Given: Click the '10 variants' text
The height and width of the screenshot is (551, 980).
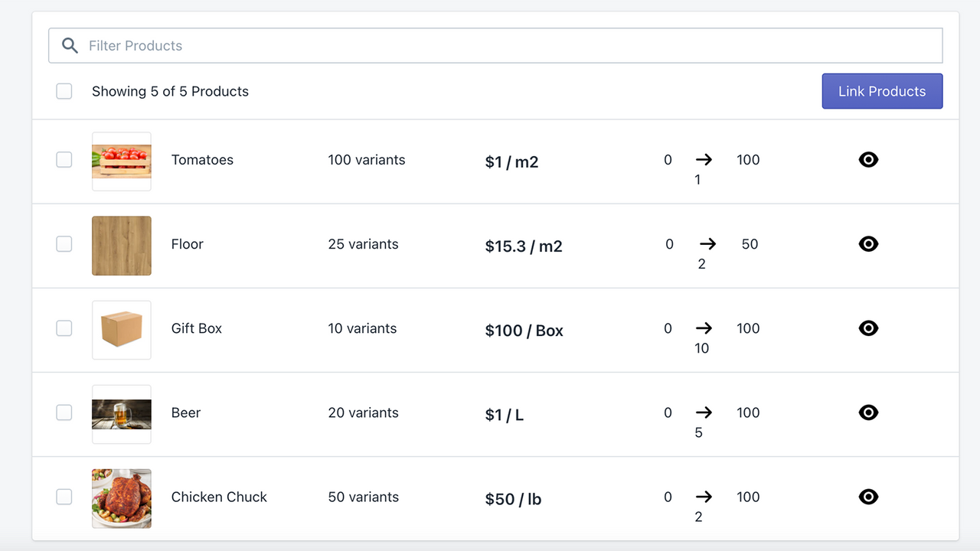Looking at the screenshot, I should click(363, 328).
